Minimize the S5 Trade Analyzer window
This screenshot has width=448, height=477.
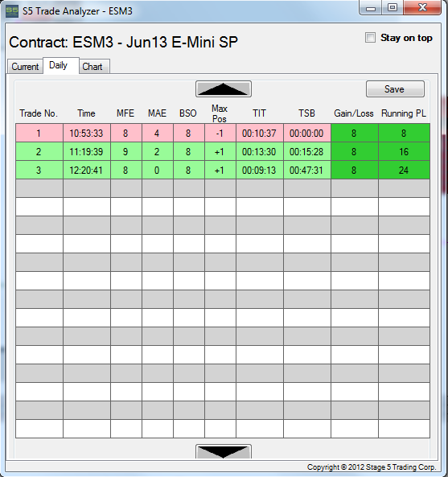371,8
